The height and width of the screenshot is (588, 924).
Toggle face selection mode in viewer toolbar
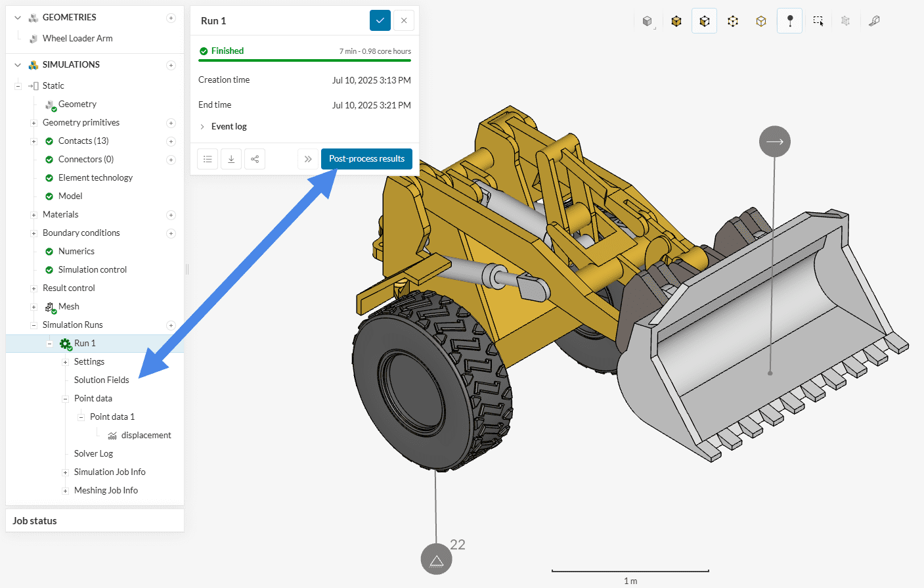point(705,21)
